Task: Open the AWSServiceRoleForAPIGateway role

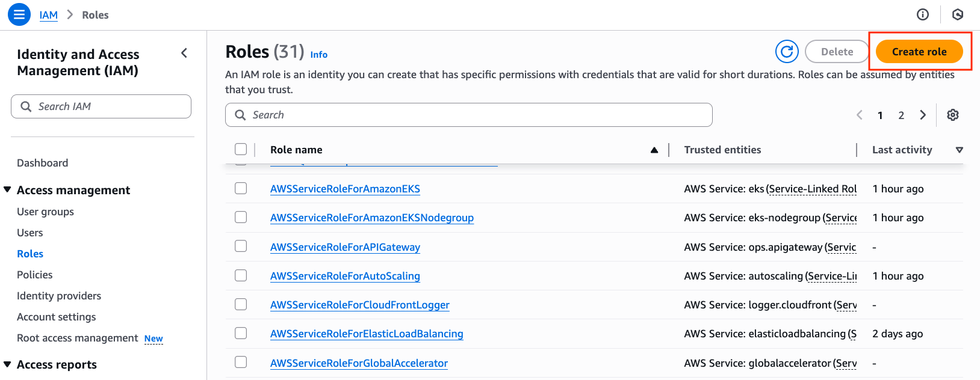Action: coord(345,247)
